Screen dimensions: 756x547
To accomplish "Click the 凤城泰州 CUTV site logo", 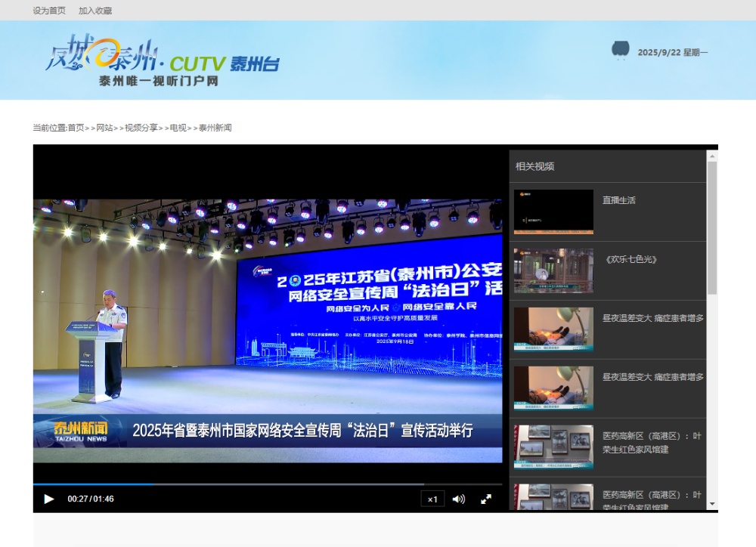I will coord(162,60).
